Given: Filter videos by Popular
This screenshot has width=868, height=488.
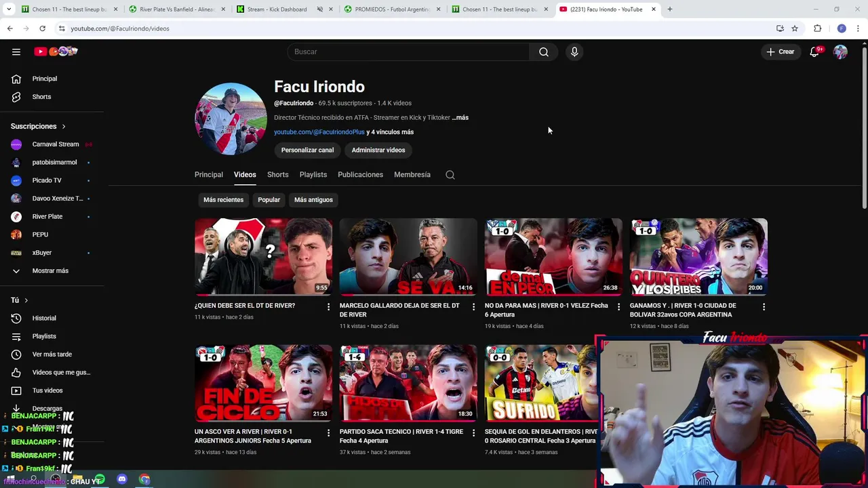Looking at the screenshot, I should 269,200.
